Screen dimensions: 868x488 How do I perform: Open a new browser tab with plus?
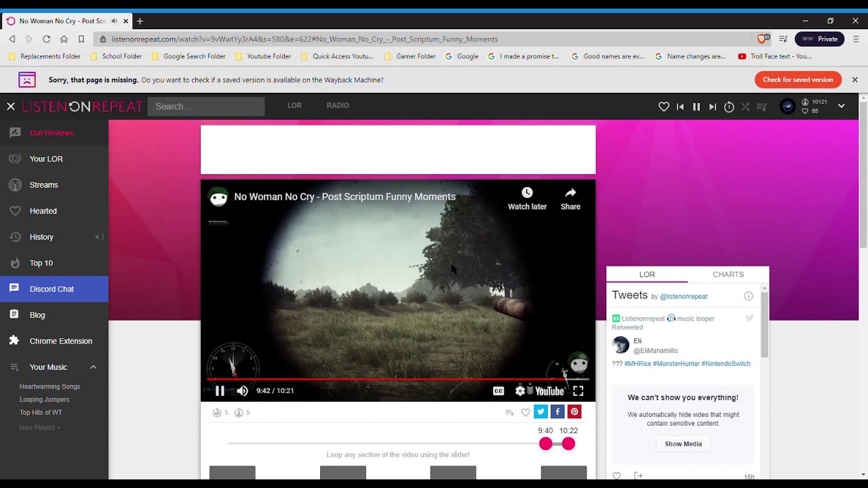click(140, 21)
